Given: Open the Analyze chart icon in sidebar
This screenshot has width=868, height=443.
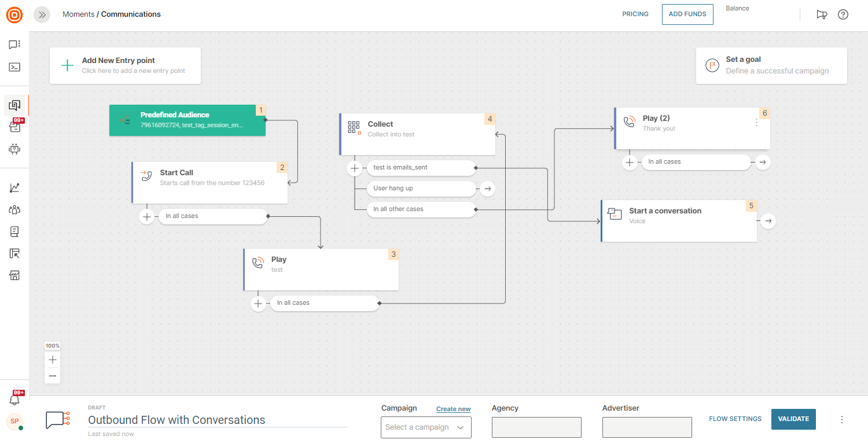Looking at the screenshot, I should pos(14,188).
